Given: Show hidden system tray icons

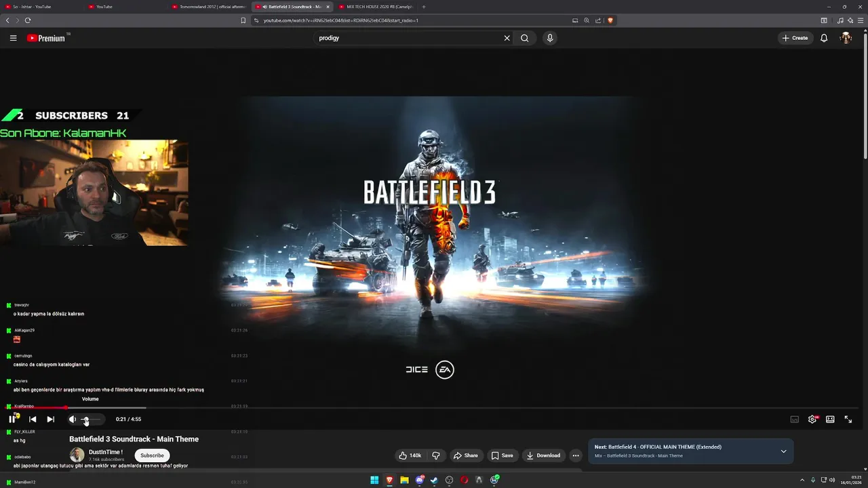Looking at the screenshot, I should pyautogui.click(x=802, y=480).
